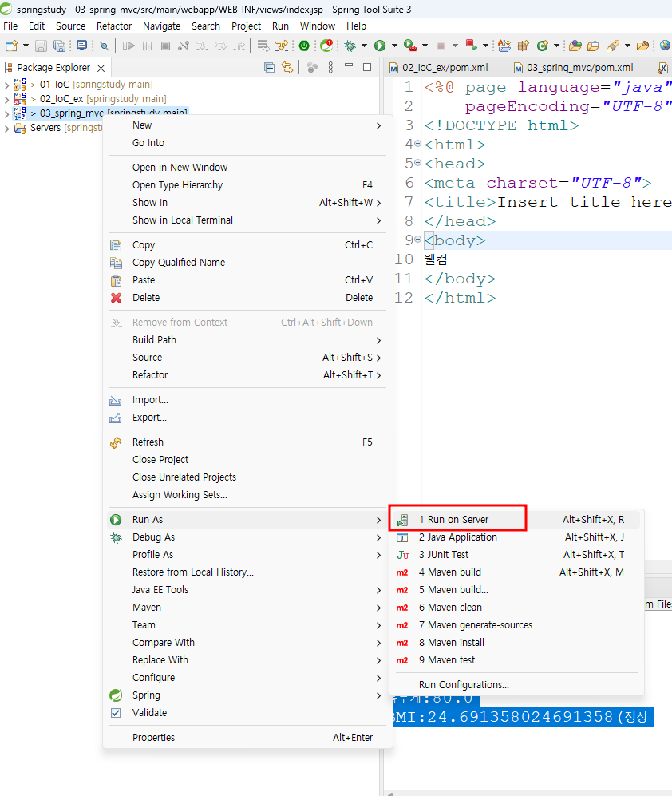Click the Resume debug toolbar icon
Screen dimensions: 672x796
click(x=128, y=46)
